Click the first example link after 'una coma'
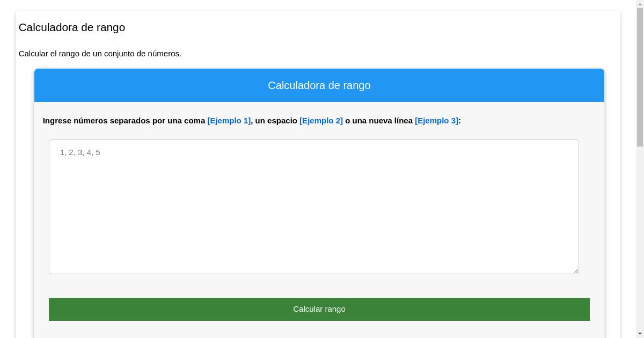This screenshot has height=338, width=644. coord(229,121)
